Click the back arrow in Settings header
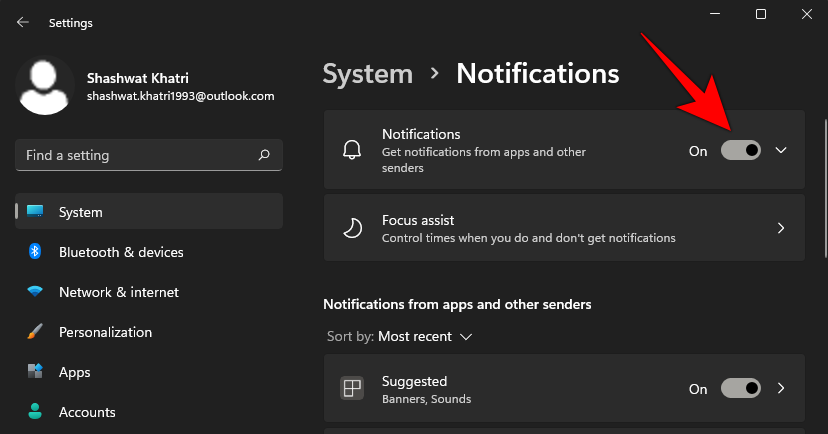The width and height of the screenshot is (828, 434). (23, 22)
